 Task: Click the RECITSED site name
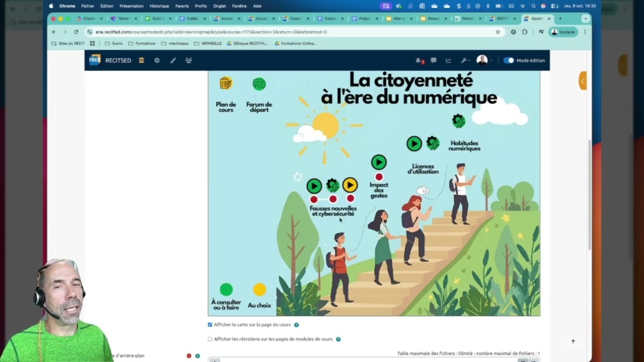[118, 60]
